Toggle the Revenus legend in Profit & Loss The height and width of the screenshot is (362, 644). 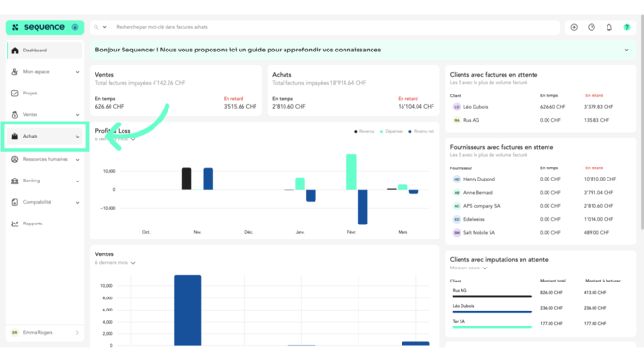[x=364, y=131]
